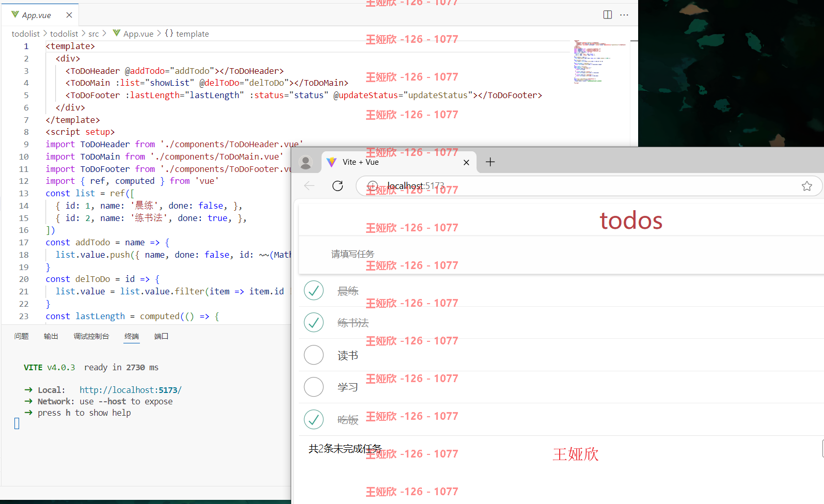
Task: Click 'VITE v4.0.3' in the terminal
Action: tap(50, 367)
